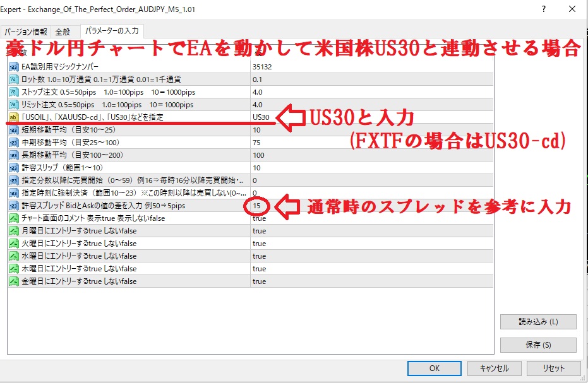Click the 保存 (S) button
588x383 pixels.
tap(538, 345)
